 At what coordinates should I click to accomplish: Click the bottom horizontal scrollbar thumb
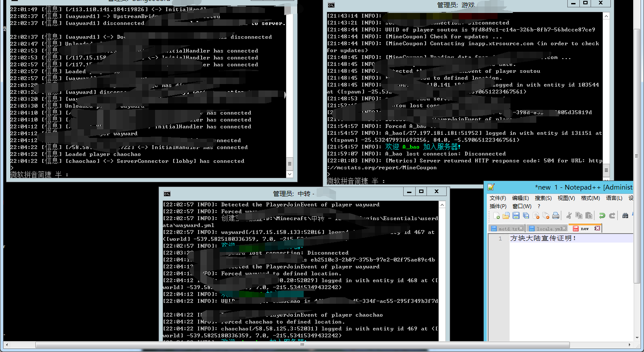point(302,345)
